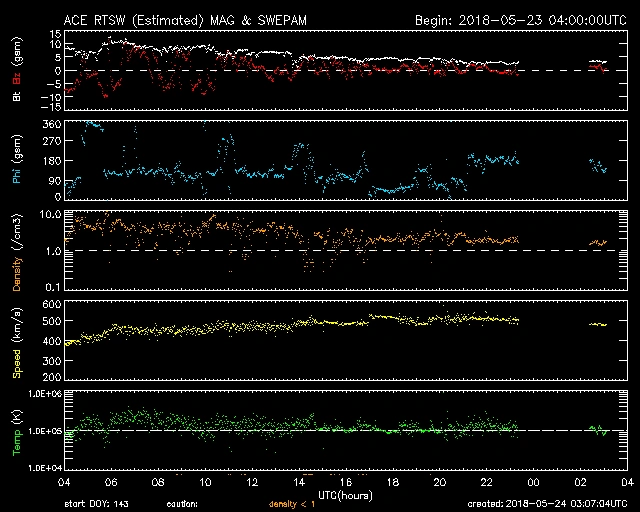Screen dimensions: 640x512
Task: Click the '12' hour label on the x-axis
Action: 252,482
